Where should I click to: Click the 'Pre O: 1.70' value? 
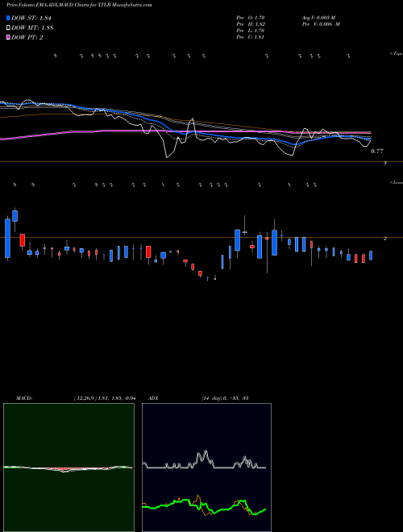(251, 18)
